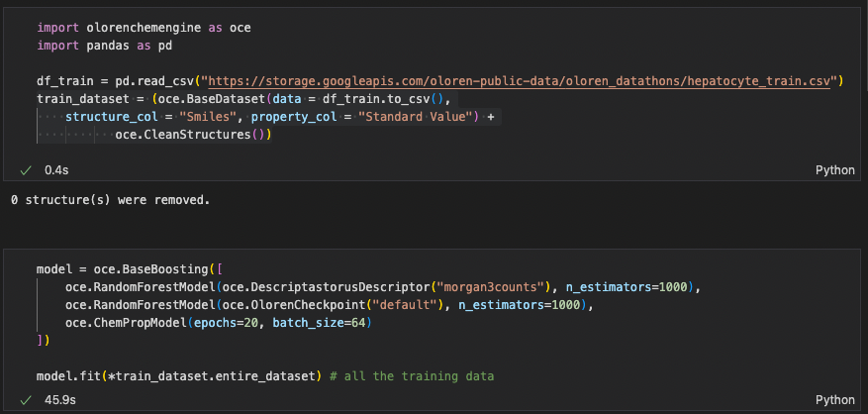Click the 'df_train' variable in read_csv line
This screenshot has width=868, height=414.
65,81
